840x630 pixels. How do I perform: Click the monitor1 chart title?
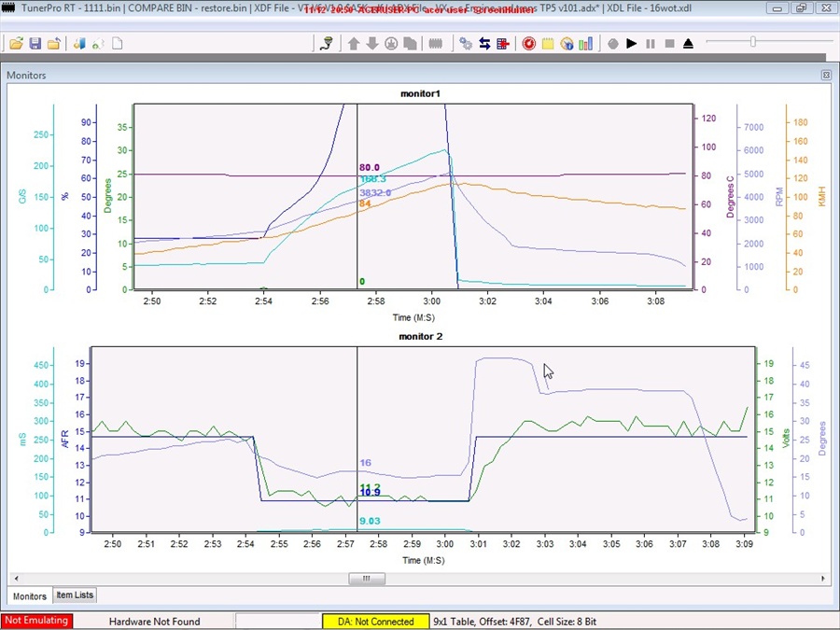[421, 93]
